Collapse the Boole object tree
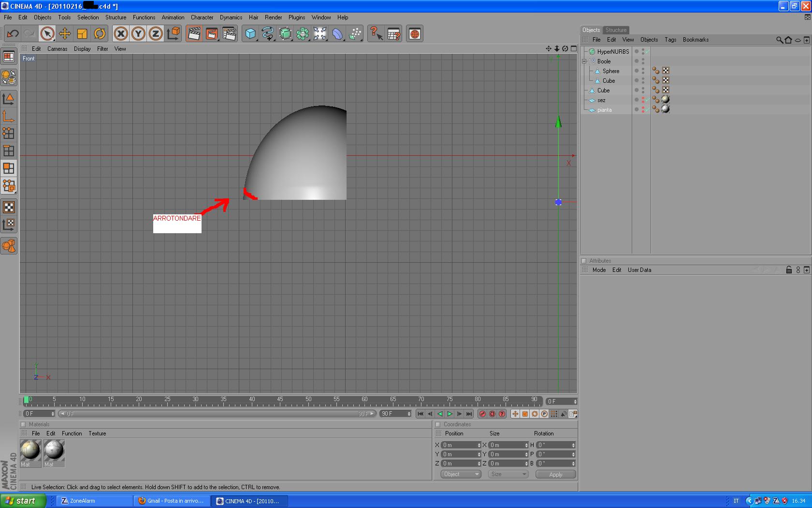Viewport: 812px width, 508px height. [x=584, y=61]
